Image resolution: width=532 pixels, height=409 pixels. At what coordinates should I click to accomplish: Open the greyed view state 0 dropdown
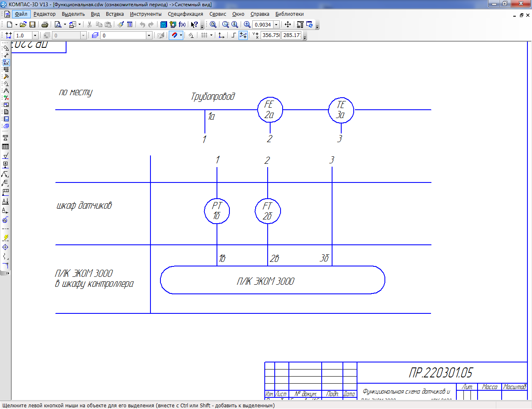point(83,35)
